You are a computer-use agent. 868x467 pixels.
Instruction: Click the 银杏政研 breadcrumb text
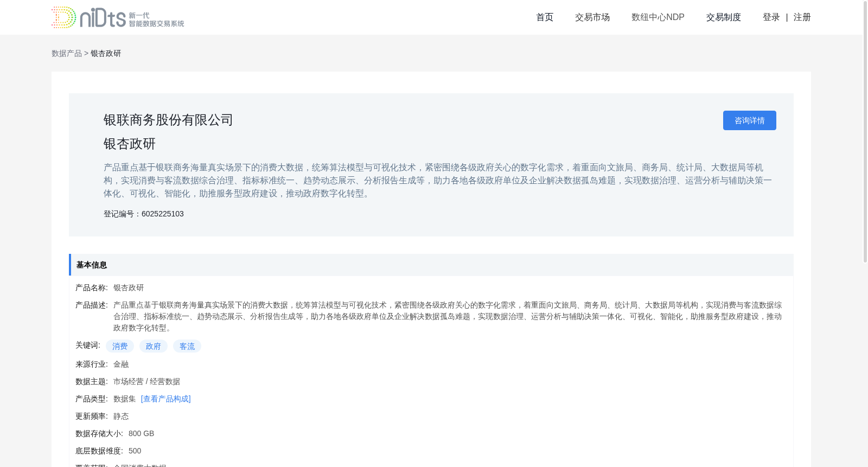tap(106, 53)
